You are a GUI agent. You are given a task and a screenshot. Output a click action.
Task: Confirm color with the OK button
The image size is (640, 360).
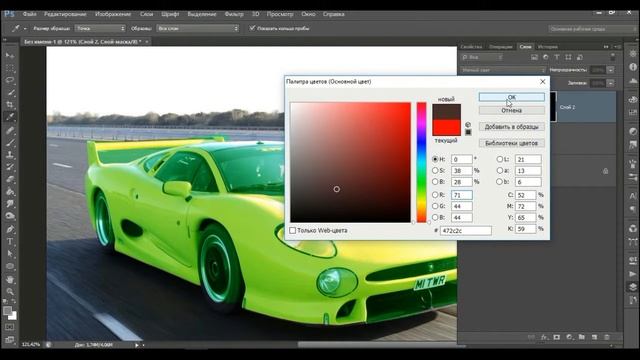click(511, 97)
